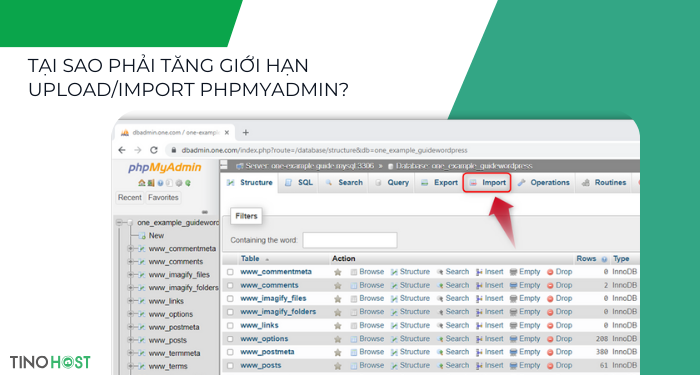Viewport: 700px width, 375px height.
Task: Click the home icon under phpMyAdmin logo
Action: (x=142, y=183)
